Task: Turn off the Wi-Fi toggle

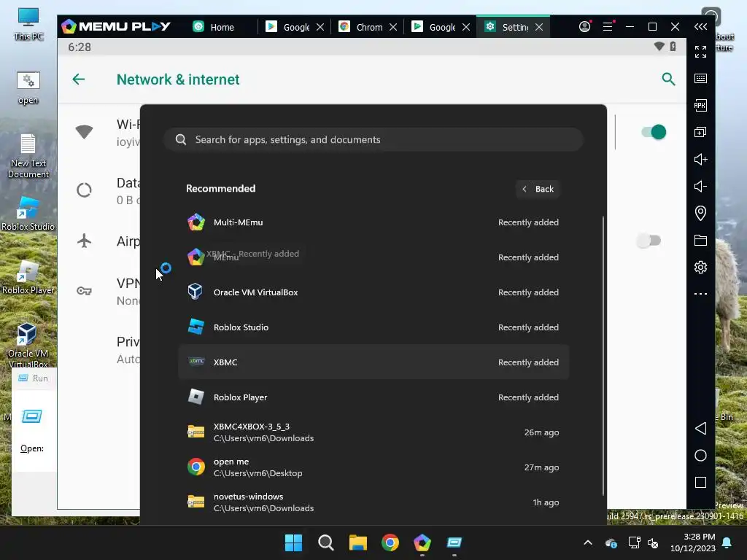Action: click(653, 132)
